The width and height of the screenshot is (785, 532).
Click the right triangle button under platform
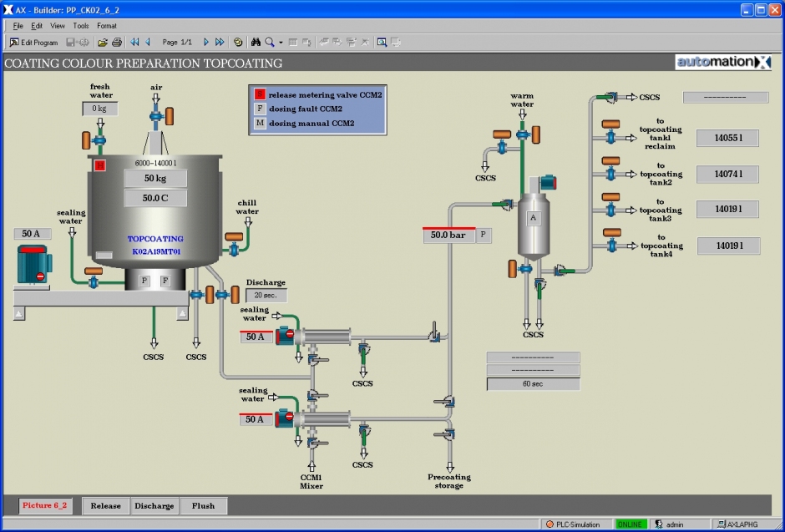coord(182,314)
